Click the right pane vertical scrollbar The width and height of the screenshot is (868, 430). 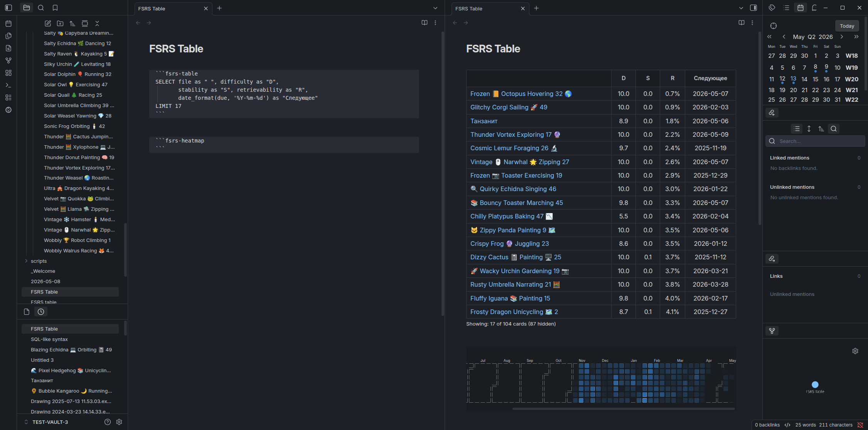[x=760, y=129]
